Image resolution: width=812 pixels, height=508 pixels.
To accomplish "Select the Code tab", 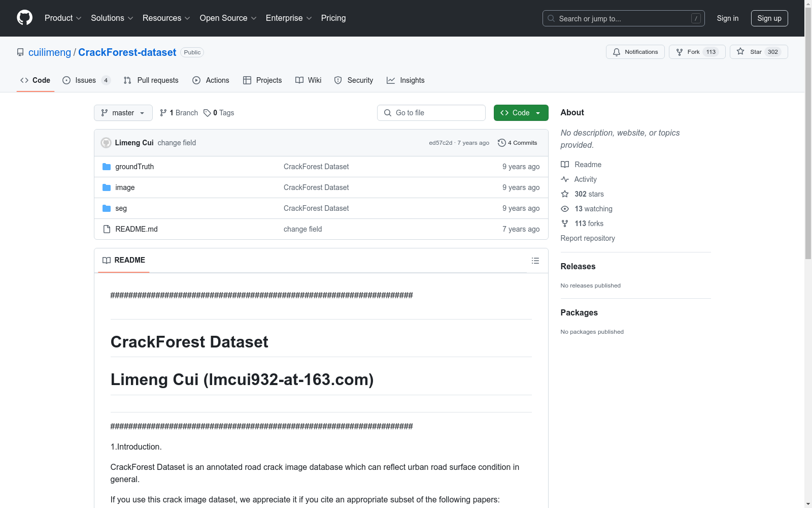I will [x=35, y=80].
